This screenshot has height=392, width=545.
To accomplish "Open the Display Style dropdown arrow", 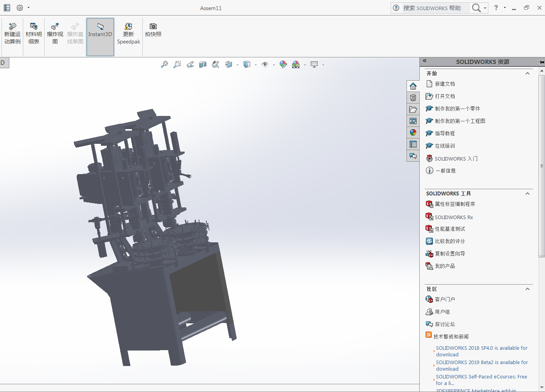I will pyautogui.click(x=256, y=65).
